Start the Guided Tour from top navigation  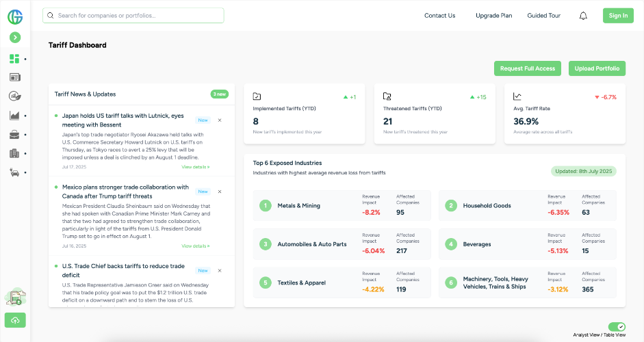pyautogui.click(x=543, y=16)
